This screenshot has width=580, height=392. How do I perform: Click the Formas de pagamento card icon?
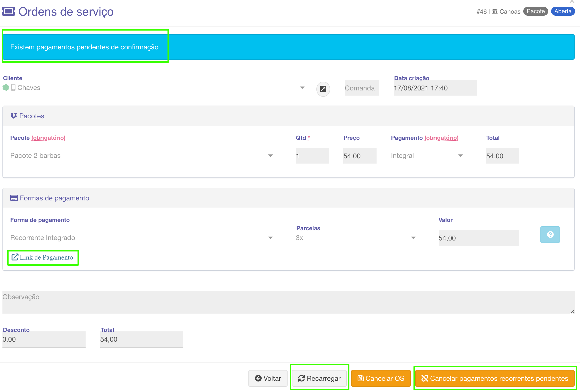pos(14,198)
